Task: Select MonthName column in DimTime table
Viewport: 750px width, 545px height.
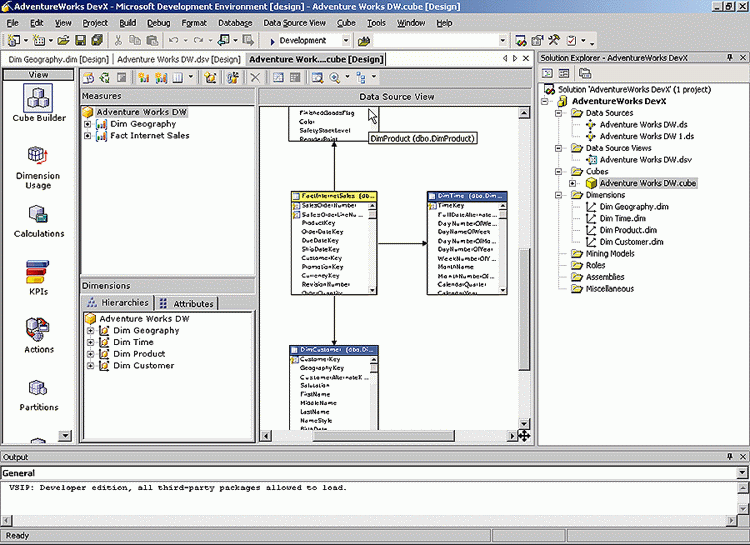Action: pyautogui.click(x=455, y=267)
